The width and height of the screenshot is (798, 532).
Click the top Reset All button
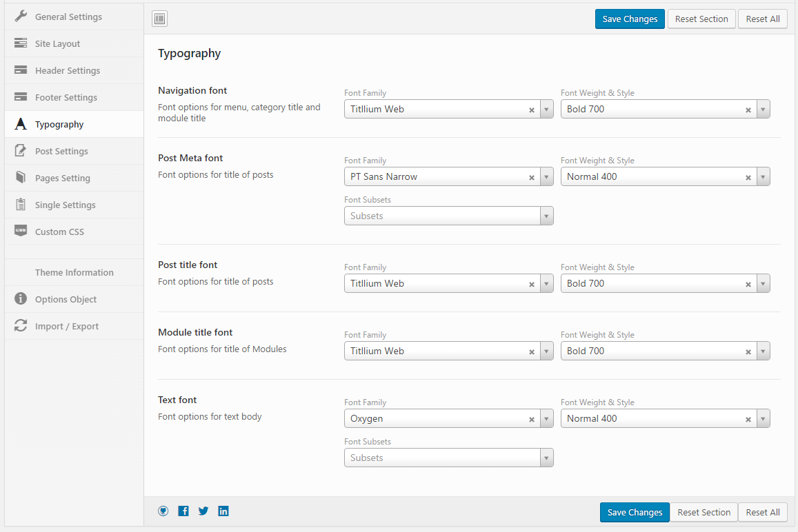(x=763, y=19)
